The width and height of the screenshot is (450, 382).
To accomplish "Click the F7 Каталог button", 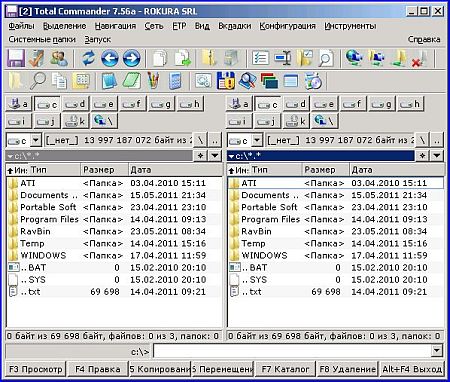I will (x=285, y=369).
